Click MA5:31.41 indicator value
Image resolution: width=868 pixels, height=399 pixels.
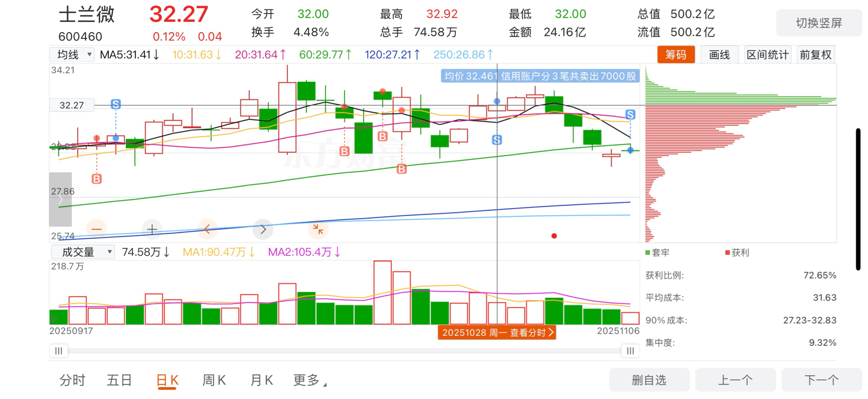coord(129,55)
